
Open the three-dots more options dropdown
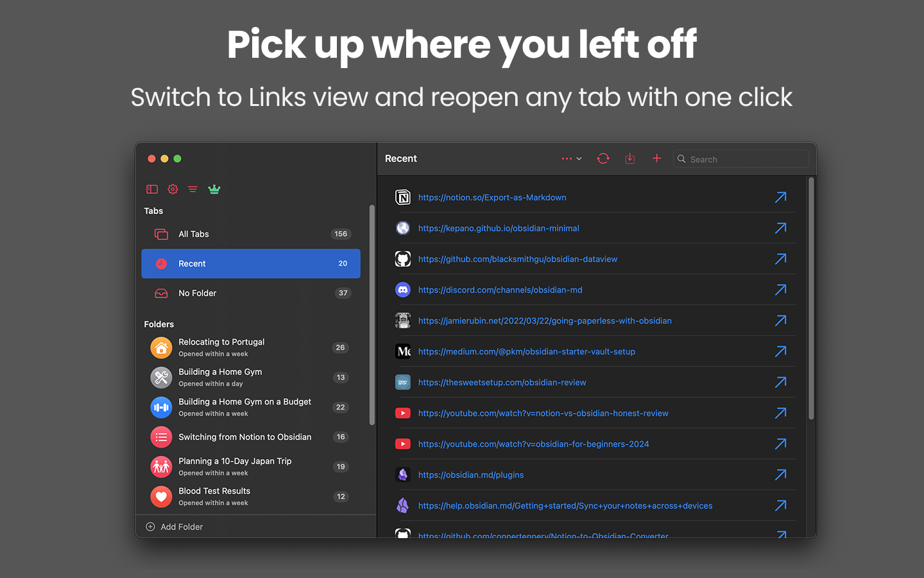571,159
